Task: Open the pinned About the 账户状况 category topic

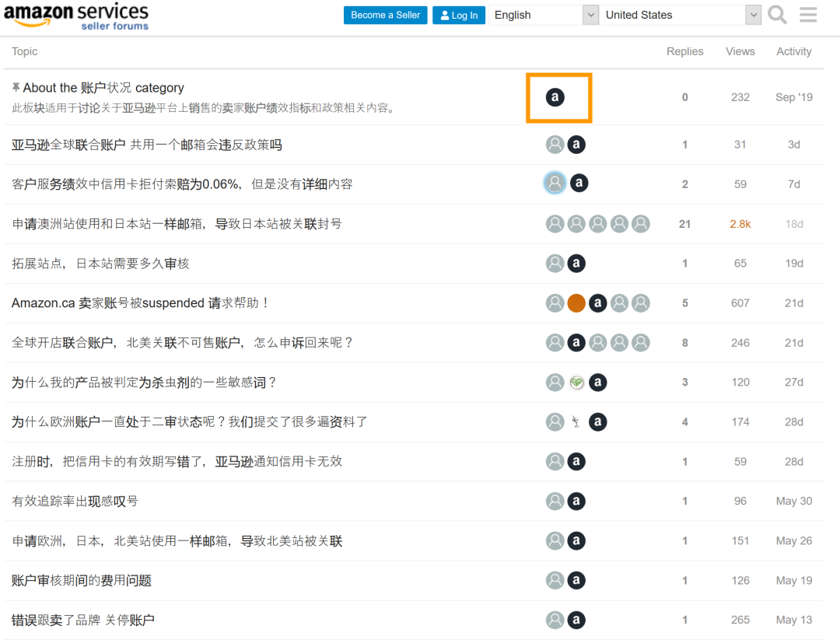Action: [103, 88]
